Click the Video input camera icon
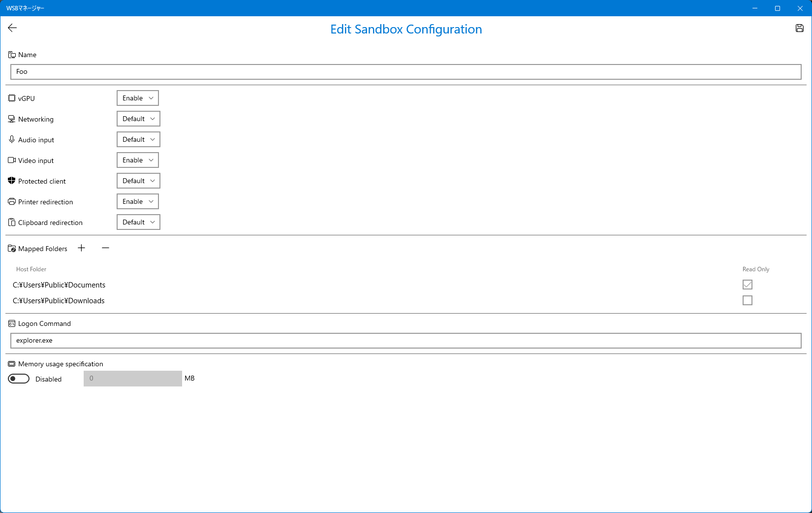The image size is (812, 513). tap(12, 160)
